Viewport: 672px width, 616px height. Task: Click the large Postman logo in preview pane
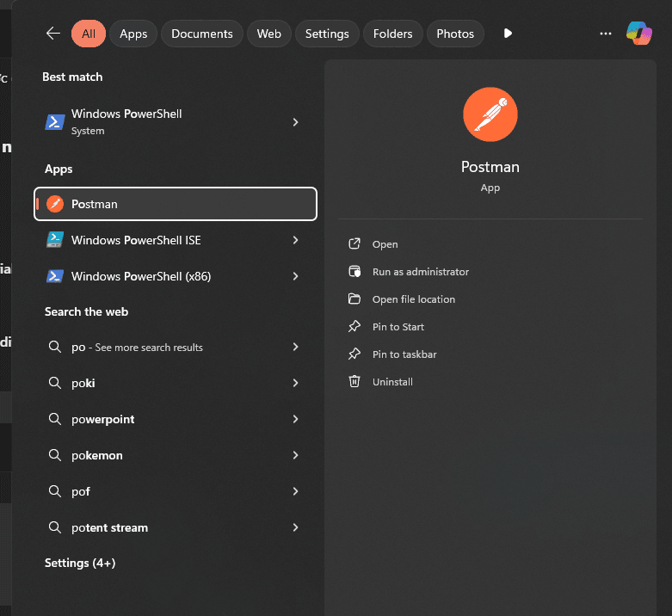pos(490,114)
